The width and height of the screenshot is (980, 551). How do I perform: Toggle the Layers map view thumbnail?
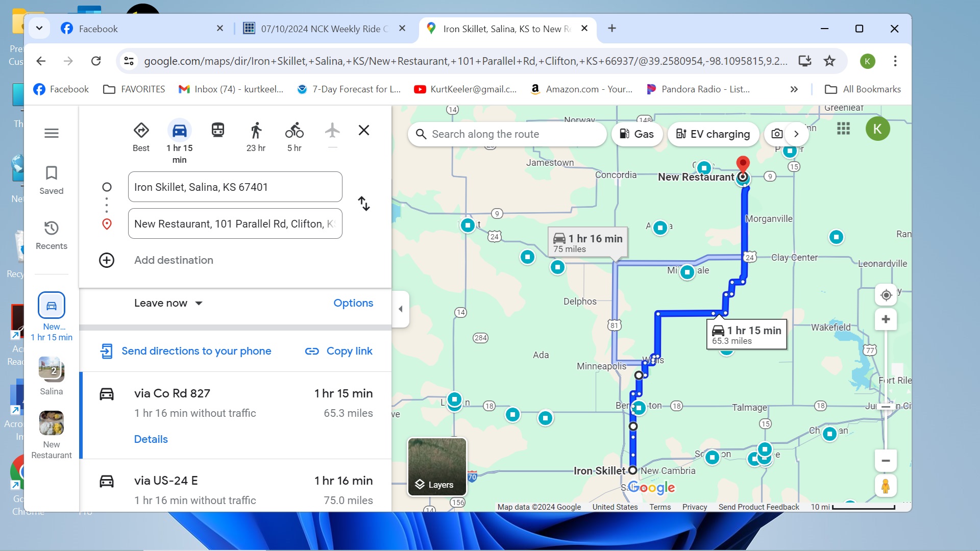pos(437,467)
